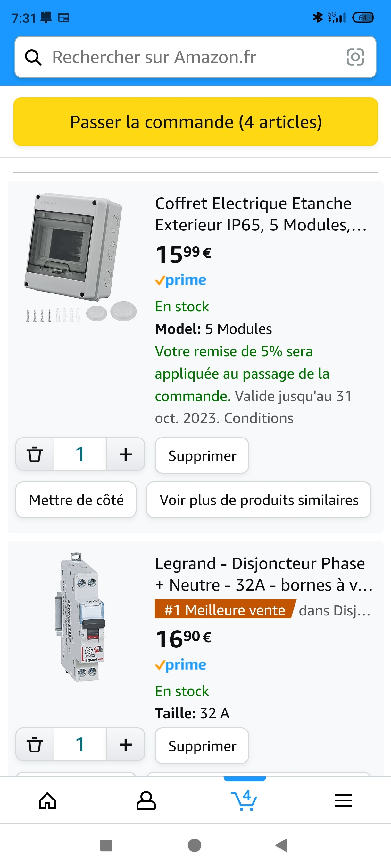The height and width of the screenshot is (868, 391).
Task: Open the cart icon showing 4
Action: click(244, 800)
